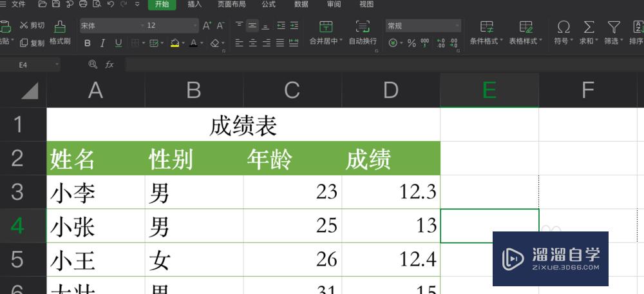Viewport: 644px width, 294px height.
Task: Click the distributed alignment icon
Action: click(x=294, y=43)
